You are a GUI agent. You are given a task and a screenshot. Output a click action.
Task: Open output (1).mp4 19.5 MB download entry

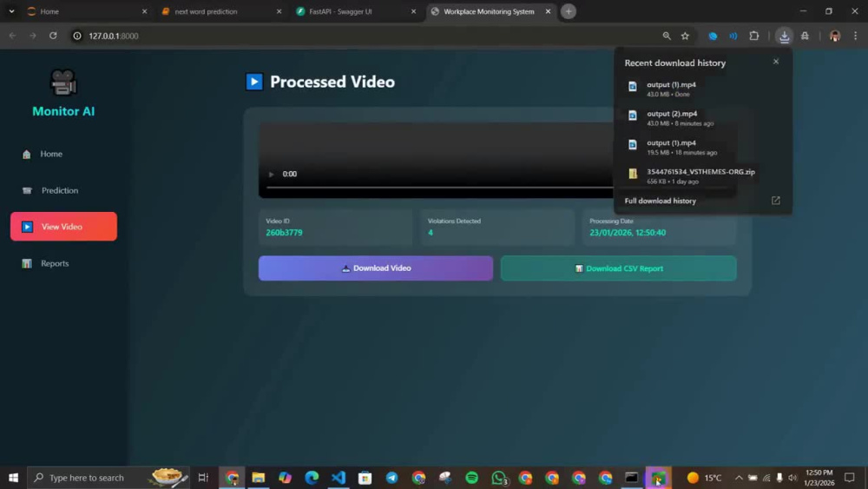702,147
